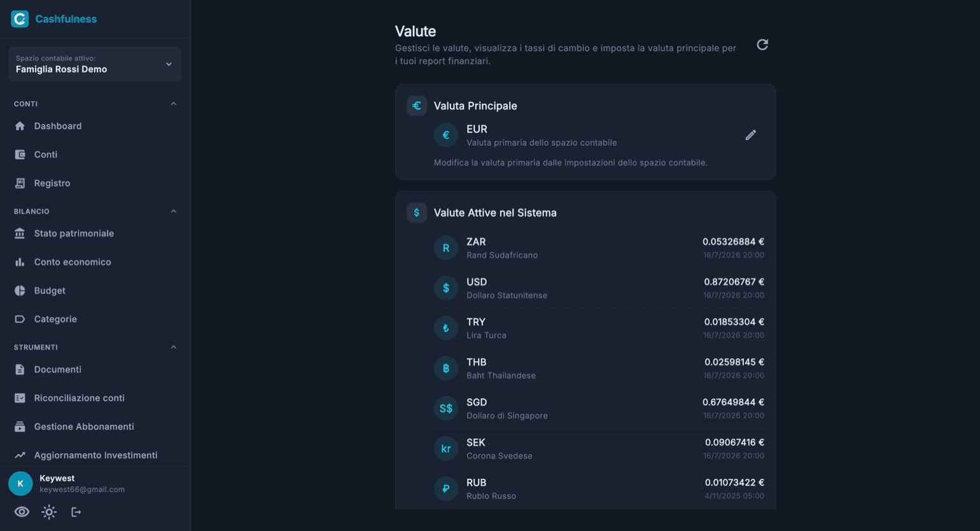Toggle the eye visibility icon

[x=22, y=512]
